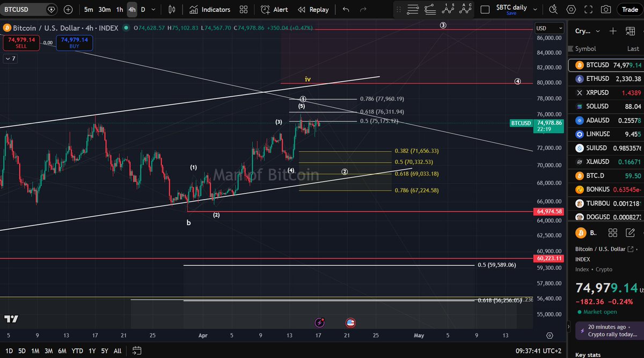
Task: Undo the last chart action
Action: tap(346, 10)
